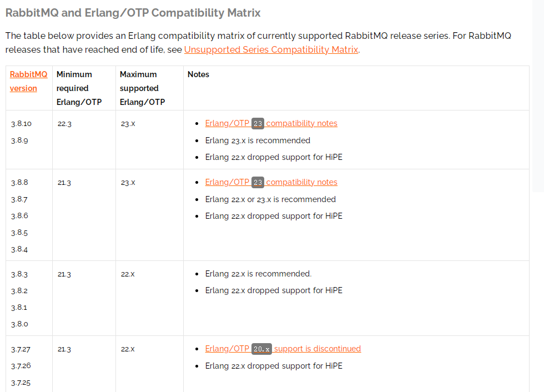This screenshot has width=544, height=392.
Task: Click the Notes column header
Action: (198, 74)
